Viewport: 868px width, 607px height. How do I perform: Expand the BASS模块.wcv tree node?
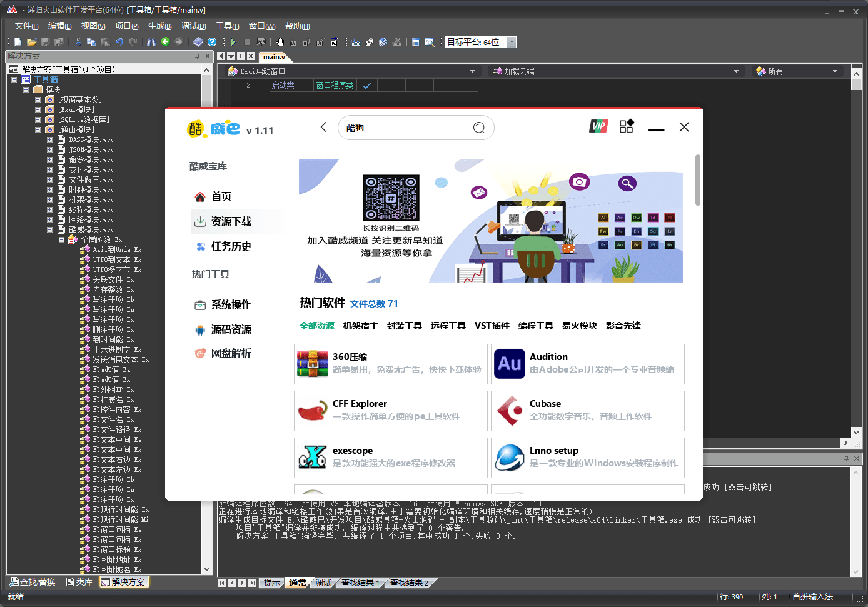coord(49,139)
